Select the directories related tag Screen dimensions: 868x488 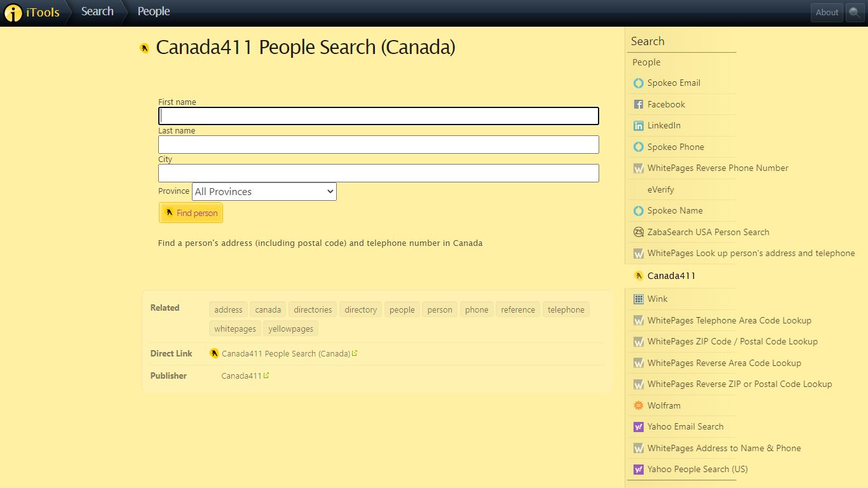[x=313, y=309]
